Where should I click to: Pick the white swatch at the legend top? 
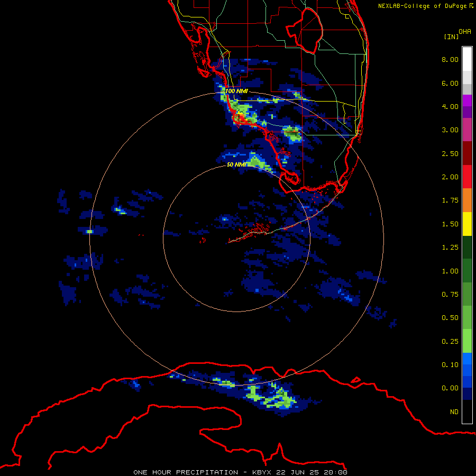point(467,59)
